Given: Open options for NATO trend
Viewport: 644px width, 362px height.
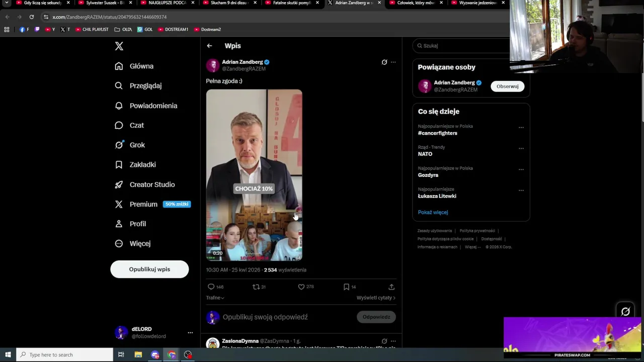Looking at the screenshot, I should pyautogui.click(x=521, y=148).
